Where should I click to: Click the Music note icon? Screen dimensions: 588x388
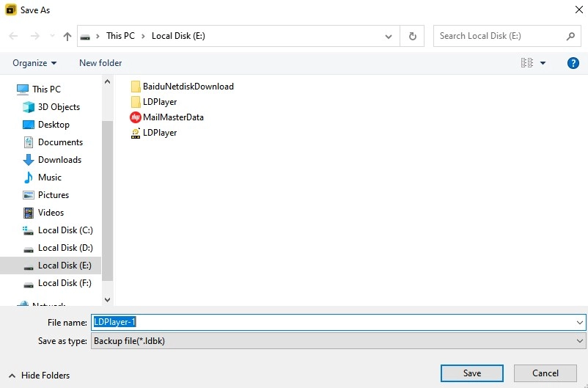[29, 177]
